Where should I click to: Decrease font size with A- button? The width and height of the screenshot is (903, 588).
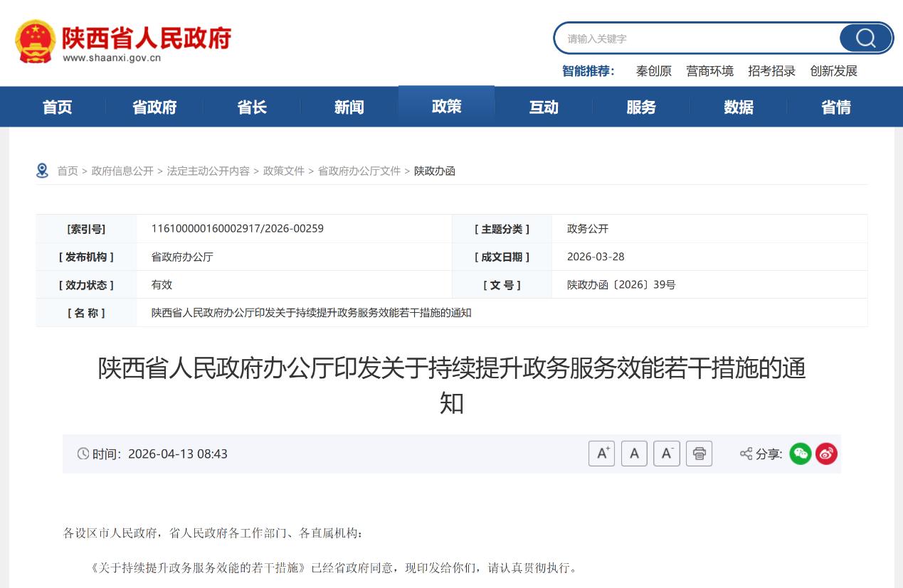667,454
